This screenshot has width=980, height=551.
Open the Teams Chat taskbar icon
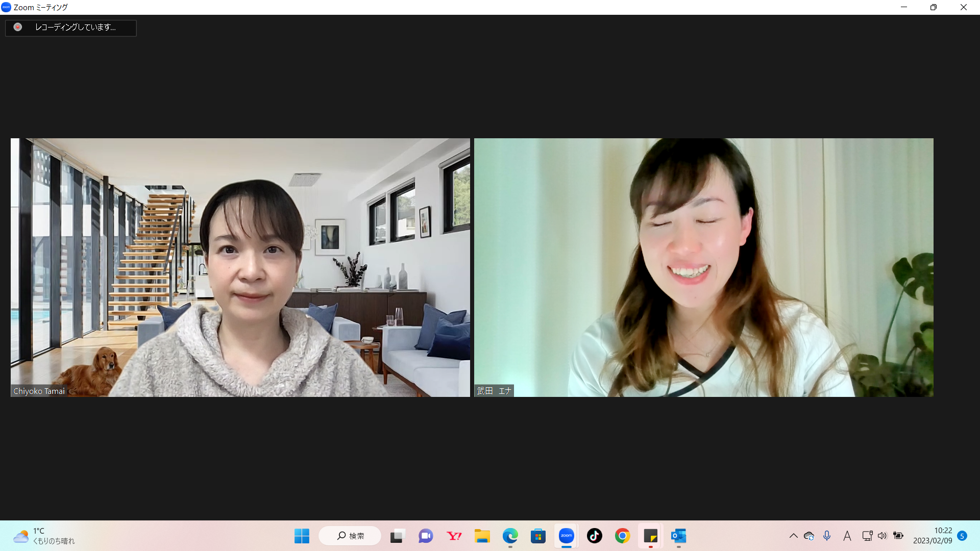click(x=426, y=536)
